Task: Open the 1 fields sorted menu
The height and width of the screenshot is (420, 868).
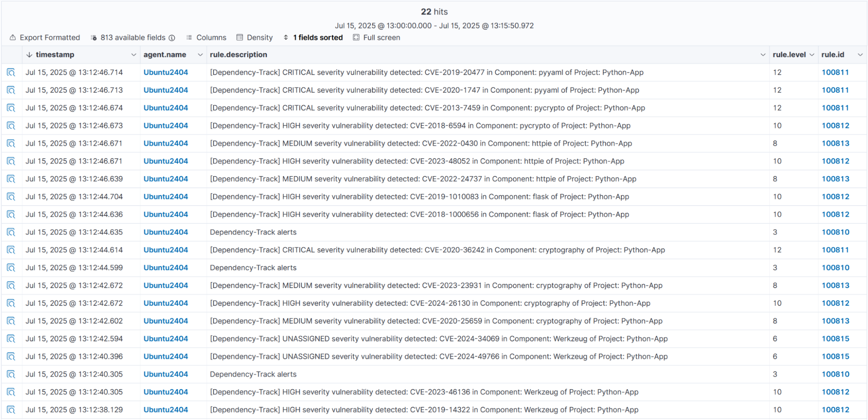Action: click(x=313, y=38)
